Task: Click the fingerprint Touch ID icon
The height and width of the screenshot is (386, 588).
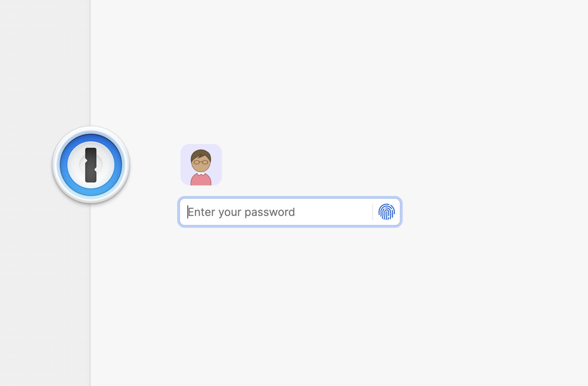Action: [x=386, y=212]
